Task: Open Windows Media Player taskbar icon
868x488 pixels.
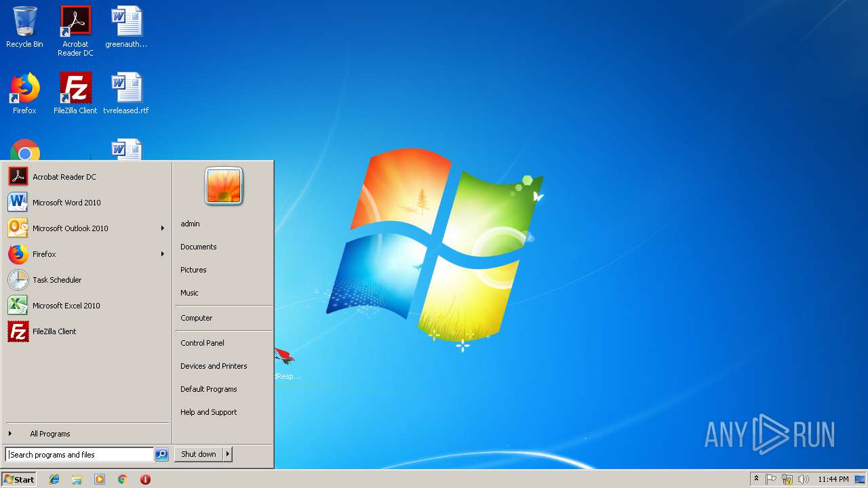Action: tap(100, 479)
